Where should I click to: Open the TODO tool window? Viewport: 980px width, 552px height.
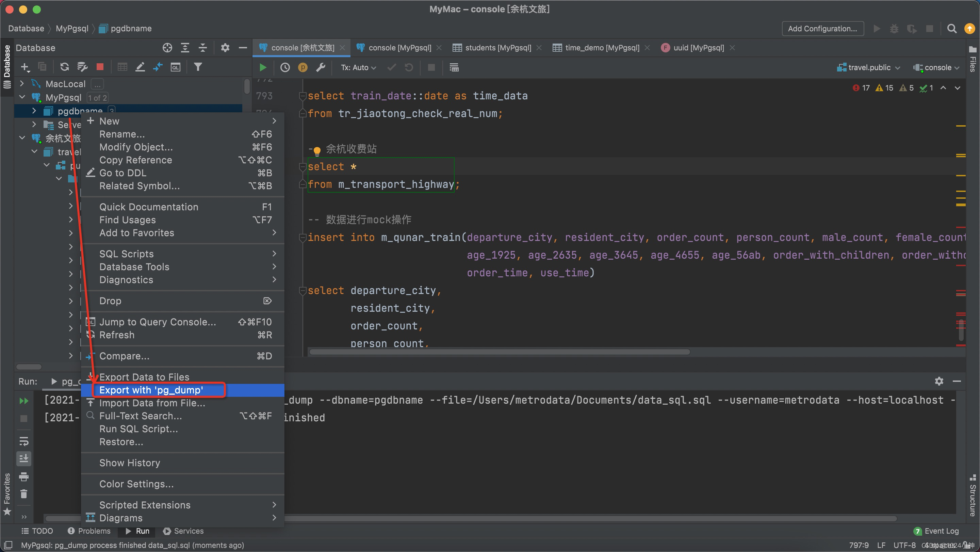click(x=37, y=531)
